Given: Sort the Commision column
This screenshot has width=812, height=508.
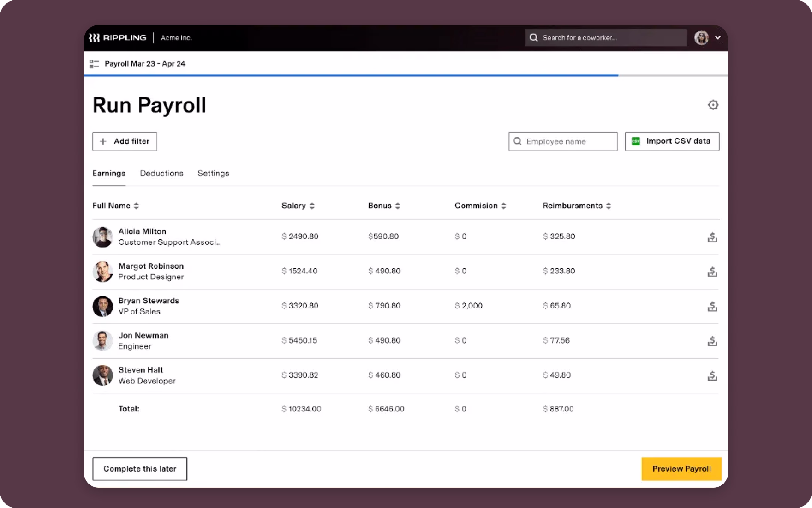Looking at the screenshot, I should (x=503, y=206).
